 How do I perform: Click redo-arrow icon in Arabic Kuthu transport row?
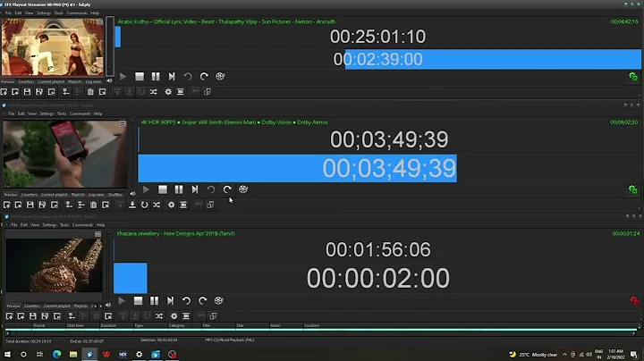click(x=204, y=76)
